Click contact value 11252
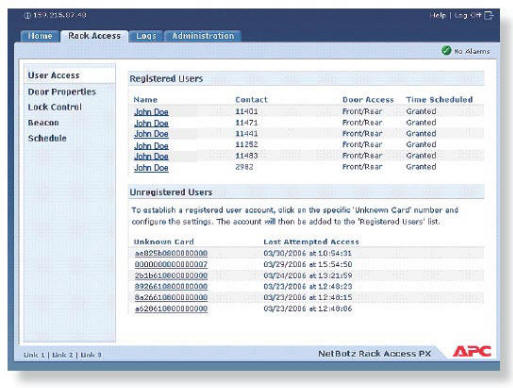The width and height of the screenshot is (513, 388). tap(247, 144)
